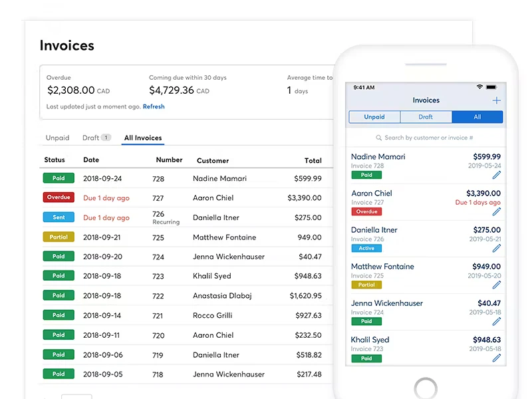The image size is (532, 399).
Task: Click the search magnifier icon on phone
Action: click(x=378, y=138)
